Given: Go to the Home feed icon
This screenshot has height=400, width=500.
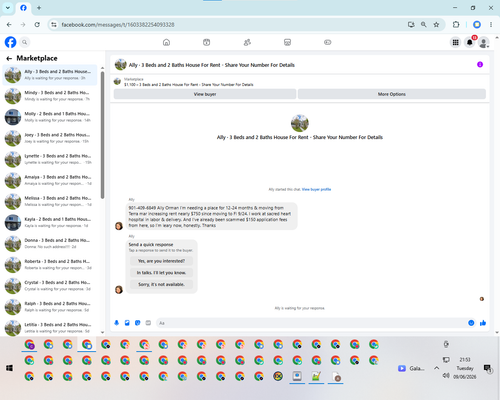Looking at the screenshot, I should [166, 42].
